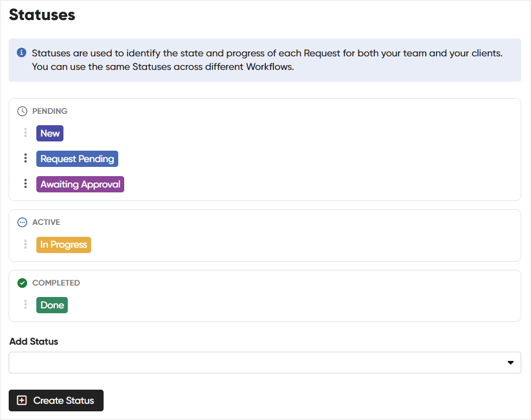The width and height of the screenshot is (531, 420).
Task: Open the kebab menu for Awaiting Approval
Action: click(25, 183)
